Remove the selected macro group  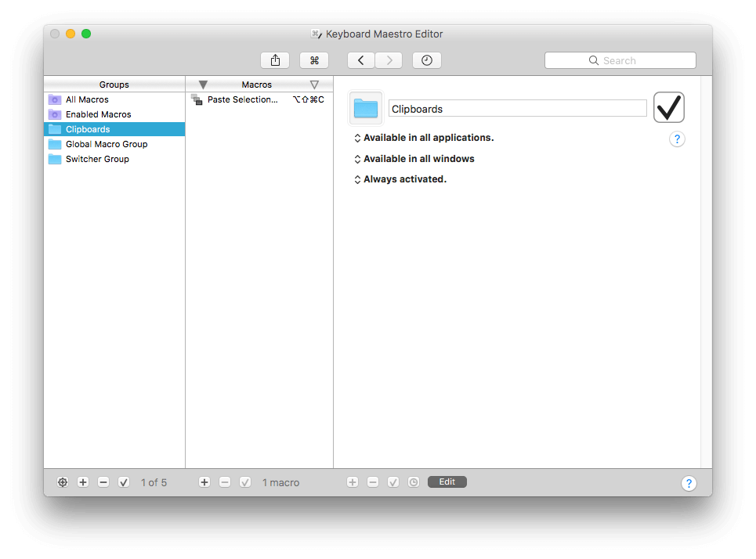(103, 482)
